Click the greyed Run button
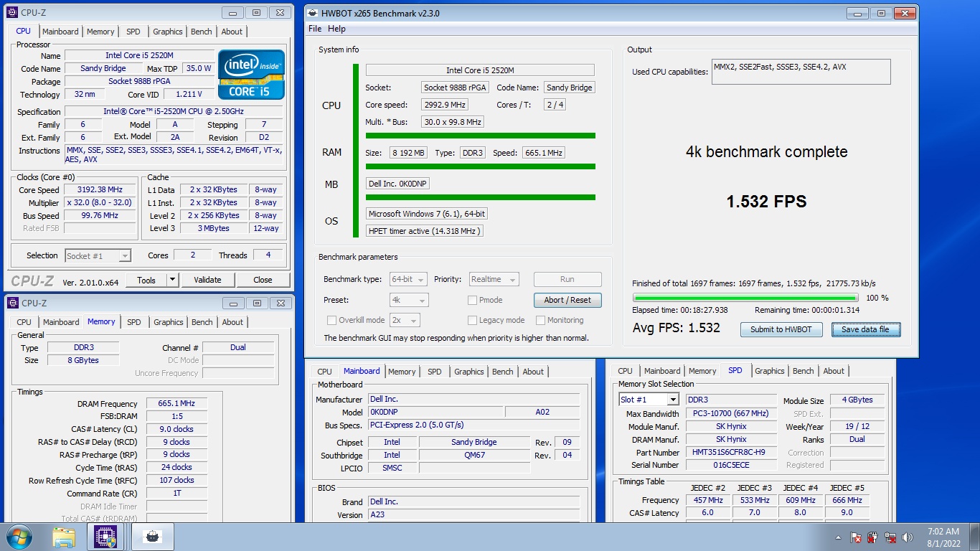This screenshot has width=980, height=551. 567,279
